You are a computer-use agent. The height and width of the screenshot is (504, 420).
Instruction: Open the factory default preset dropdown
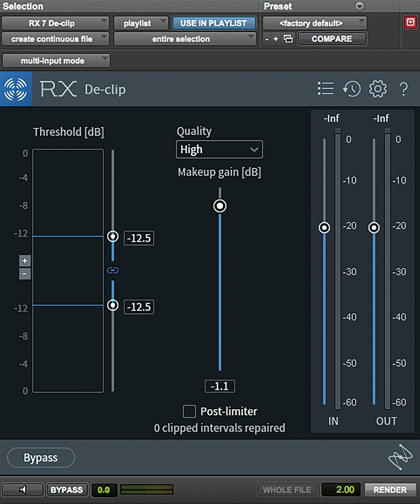[315, 23]
